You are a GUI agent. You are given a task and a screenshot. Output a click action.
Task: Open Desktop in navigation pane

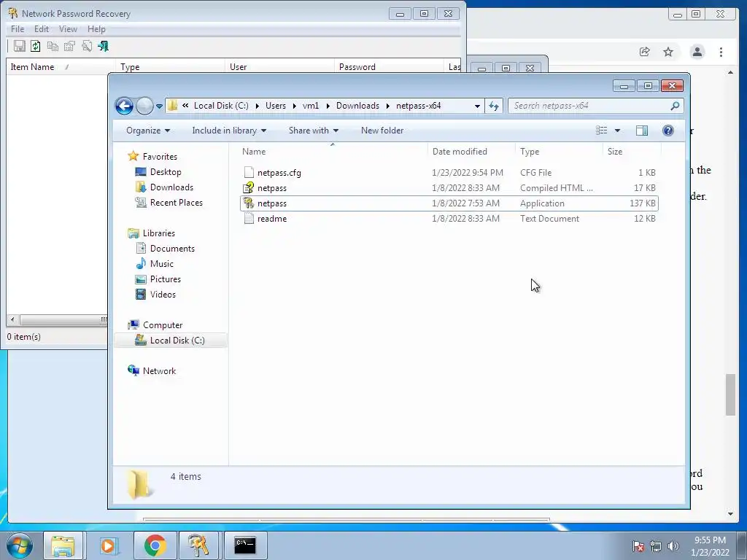click(166, 172)
